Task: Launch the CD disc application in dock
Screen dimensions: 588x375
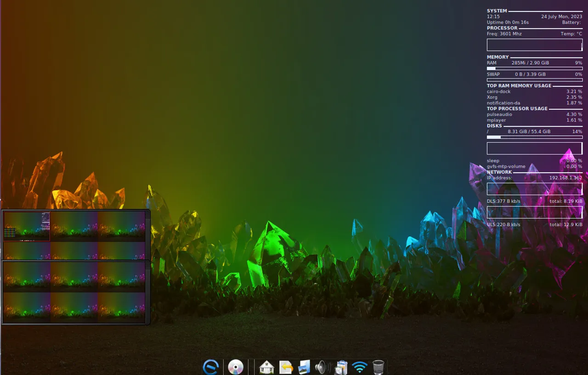Action: coord(236,367)
